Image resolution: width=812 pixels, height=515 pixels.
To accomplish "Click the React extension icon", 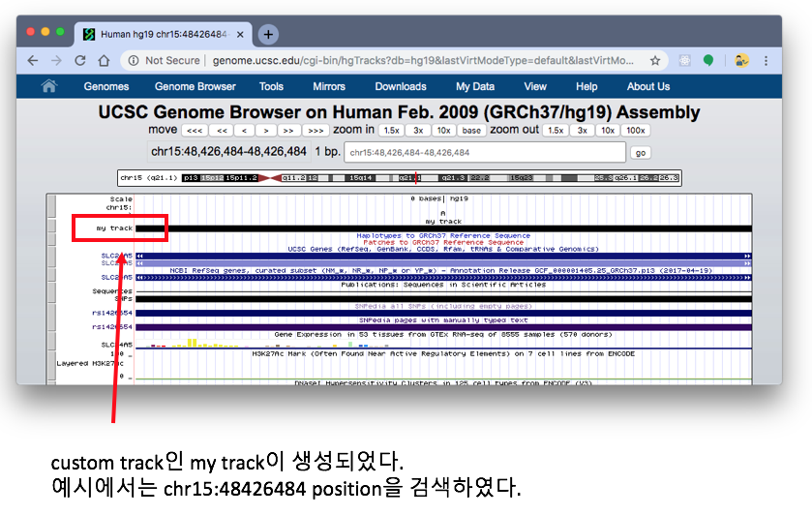I will coord(684,61).
